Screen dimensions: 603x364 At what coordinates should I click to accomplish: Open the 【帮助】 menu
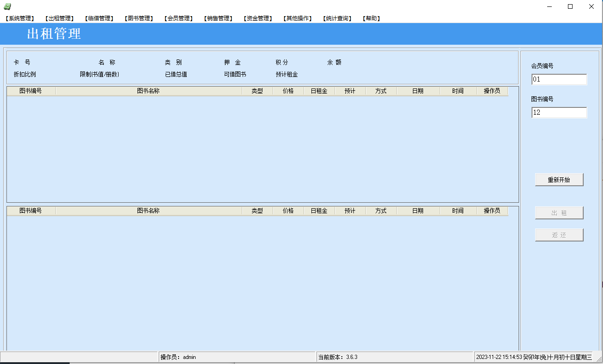(x=371, y=18)
